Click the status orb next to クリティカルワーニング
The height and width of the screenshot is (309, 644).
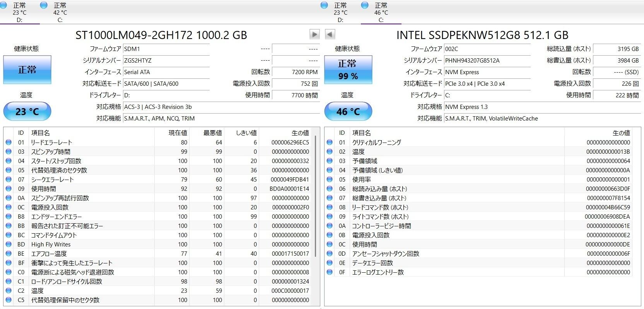pos(330,142)
